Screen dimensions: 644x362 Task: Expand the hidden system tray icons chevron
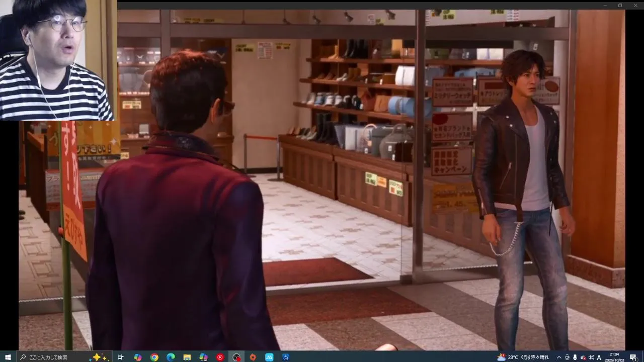pos(558,357)
